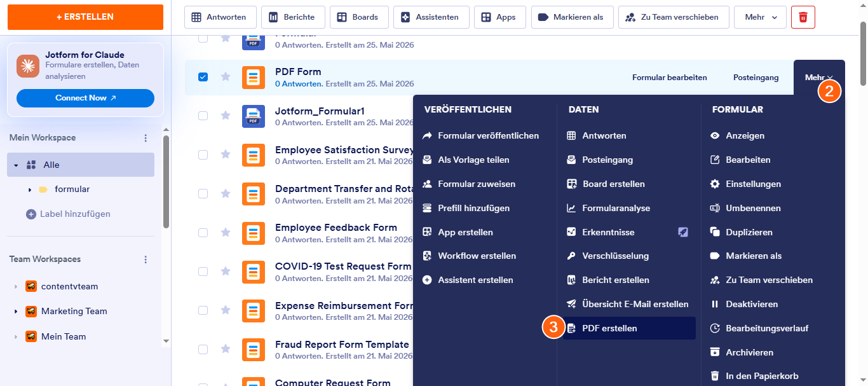Expand the Marketing Team workspace
The height and width of the screenshot is (386, 868).
16,312
